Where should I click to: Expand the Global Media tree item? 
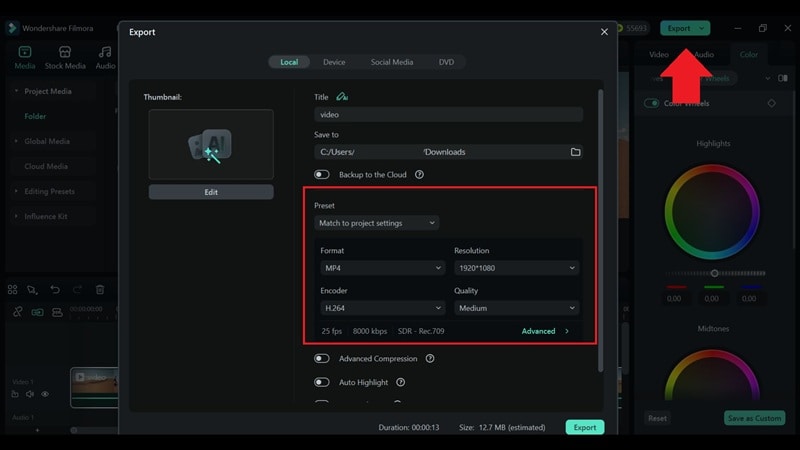click(x=16, y=141)
